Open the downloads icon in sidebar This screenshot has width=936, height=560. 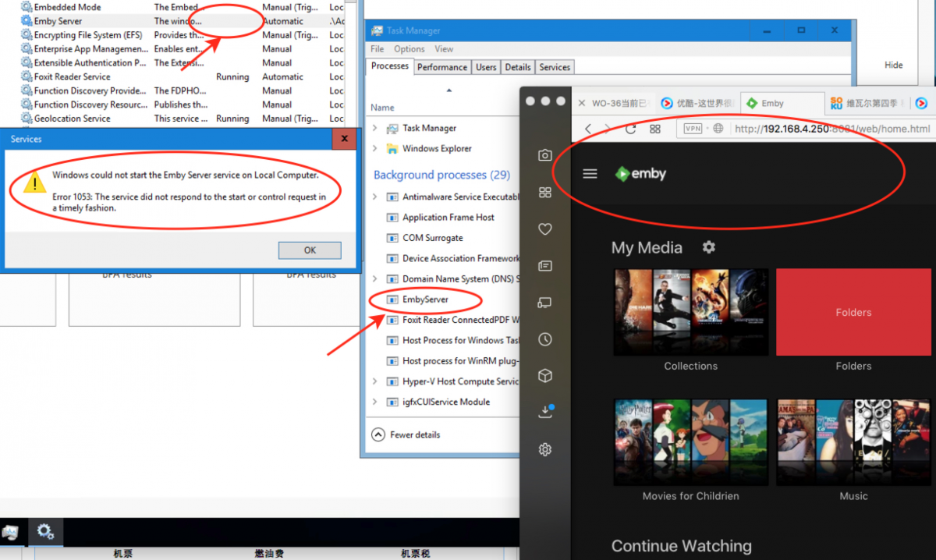(545, 413)
